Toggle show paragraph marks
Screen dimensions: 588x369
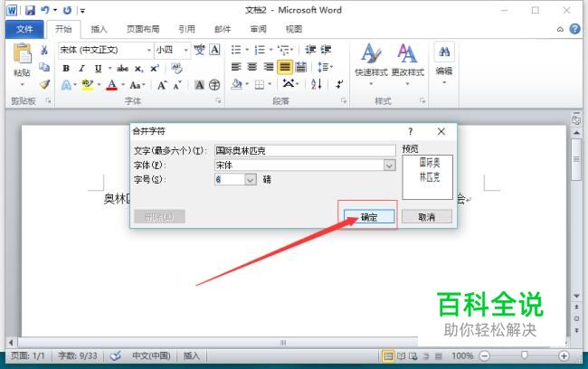point(339,84)
